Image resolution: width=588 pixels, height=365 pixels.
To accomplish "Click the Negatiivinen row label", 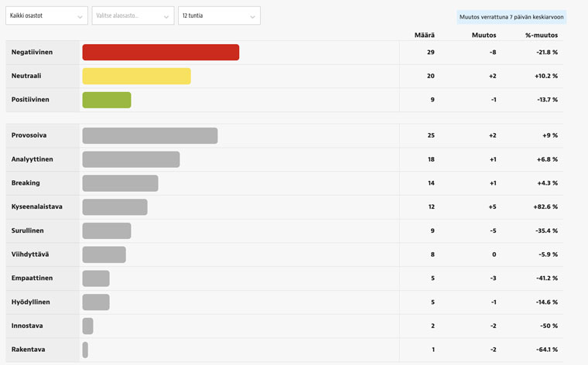I will coord(32,52).
